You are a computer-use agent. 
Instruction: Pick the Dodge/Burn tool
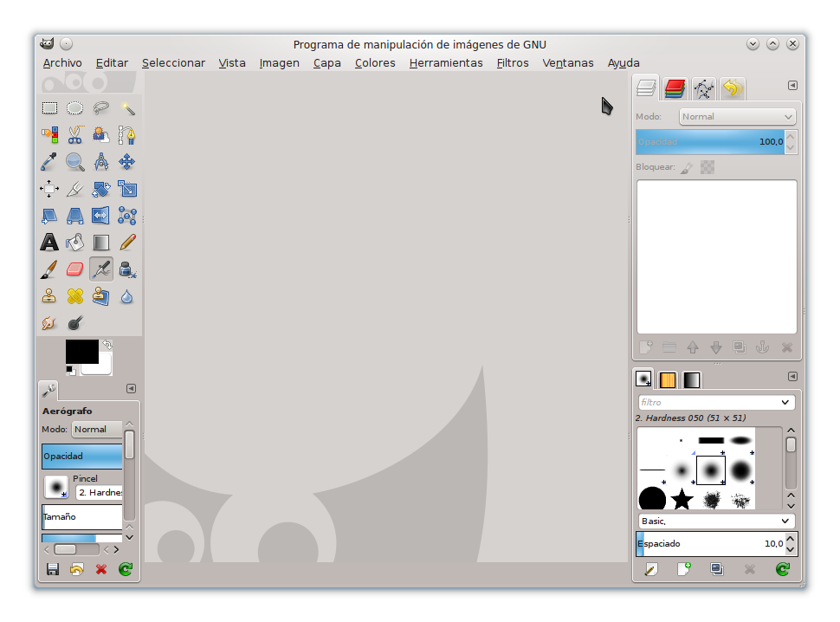[75, 322]
